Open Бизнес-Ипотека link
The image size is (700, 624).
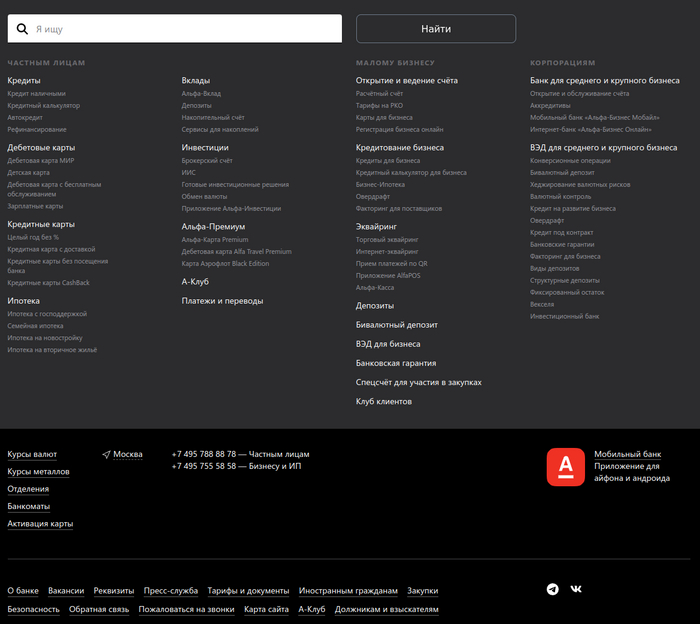pos(380,185)
